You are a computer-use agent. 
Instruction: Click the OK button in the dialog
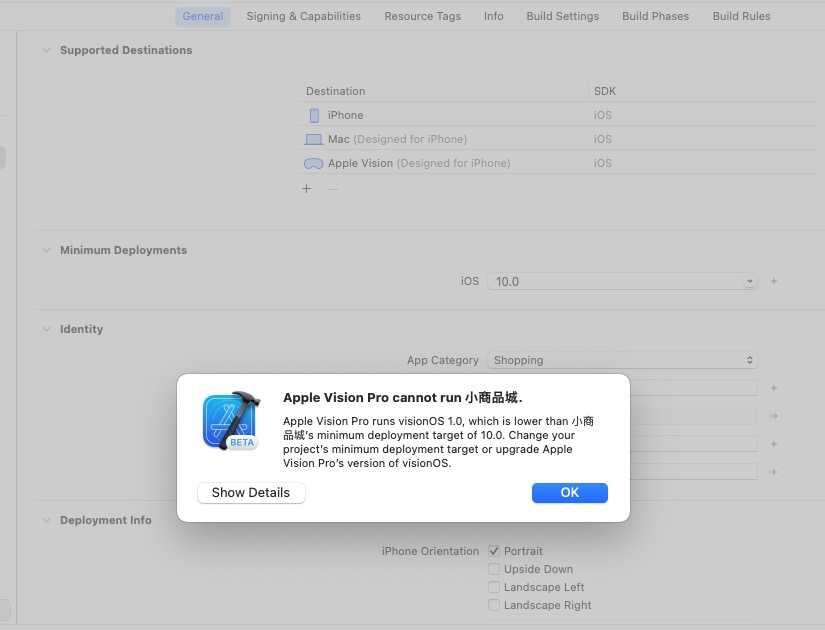tap(569, 493)
